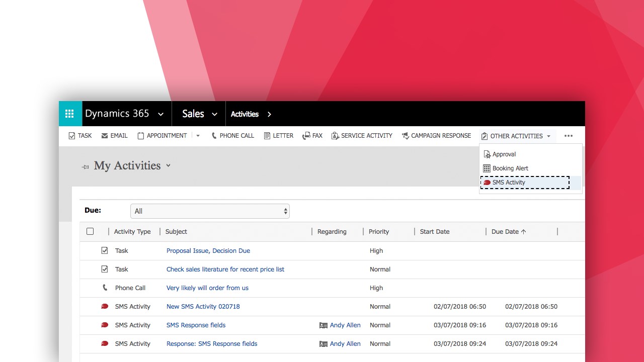
Task: Open Response: SMS Response fields record
Action: point(212,343)
